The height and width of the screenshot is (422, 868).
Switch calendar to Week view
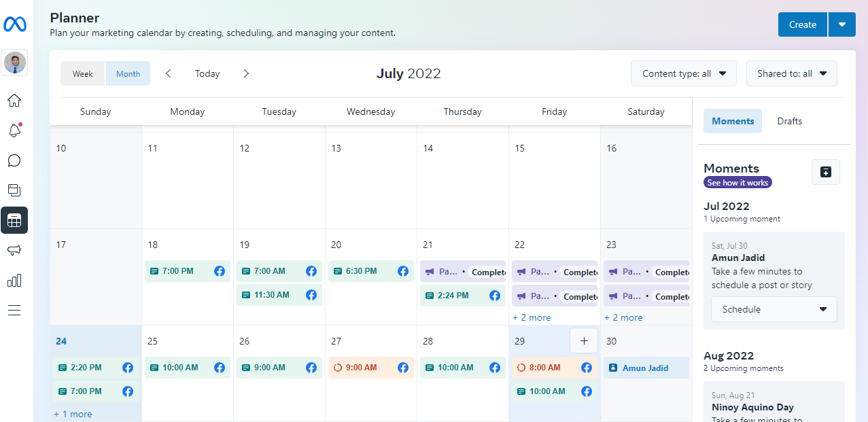coord(83,73)
